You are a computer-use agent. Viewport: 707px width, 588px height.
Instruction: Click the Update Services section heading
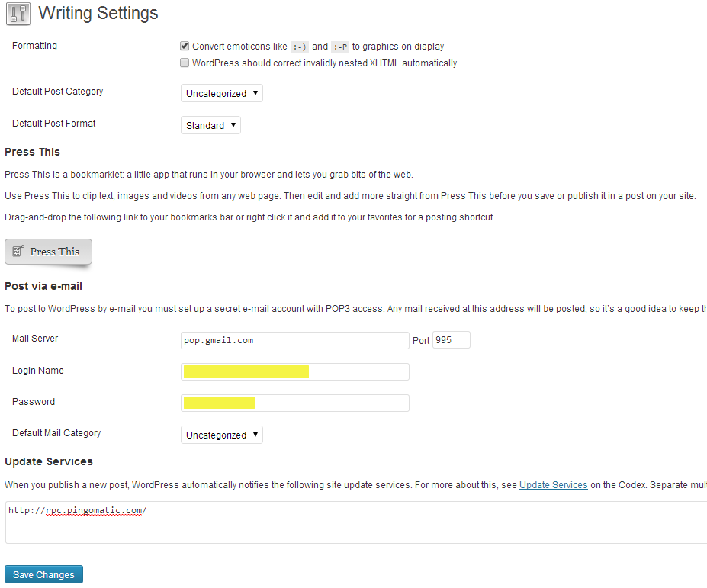tap(49, 461)
